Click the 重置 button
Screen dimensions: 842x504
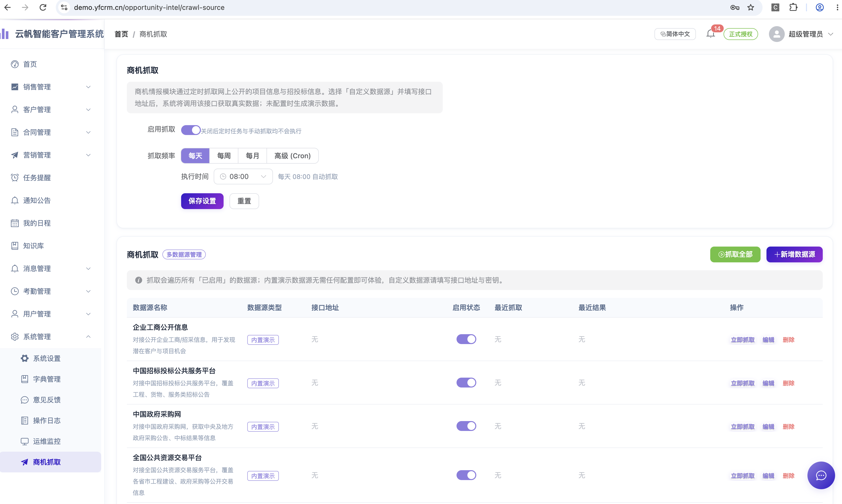click(244, 201)
